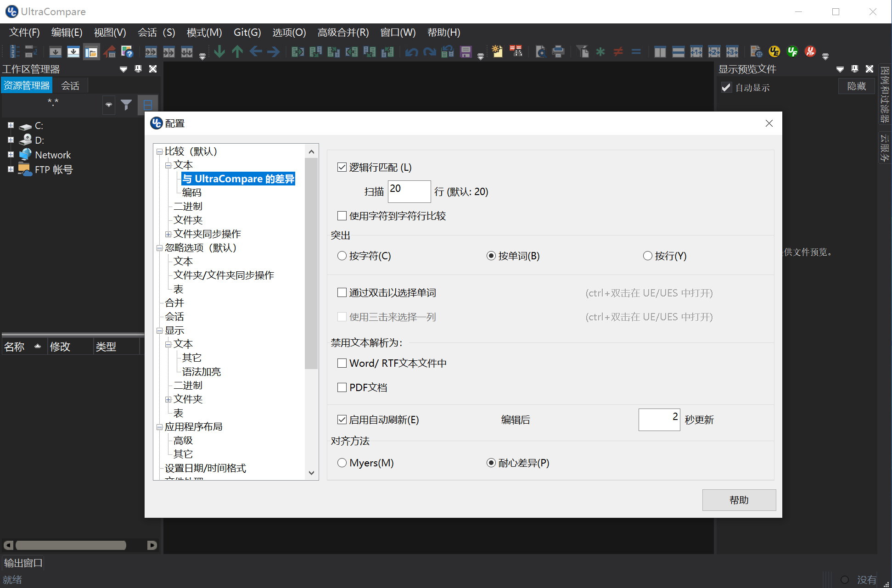This screenshot has width=892, height=588.
Task: Click the blue redo arrow icon
Action: 429,52
